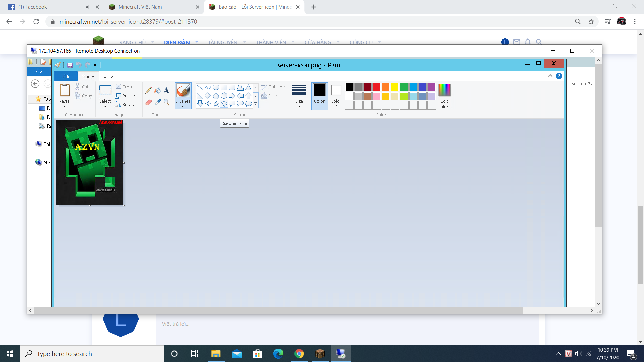Activate the Magnifier tool

pos(166,102)
